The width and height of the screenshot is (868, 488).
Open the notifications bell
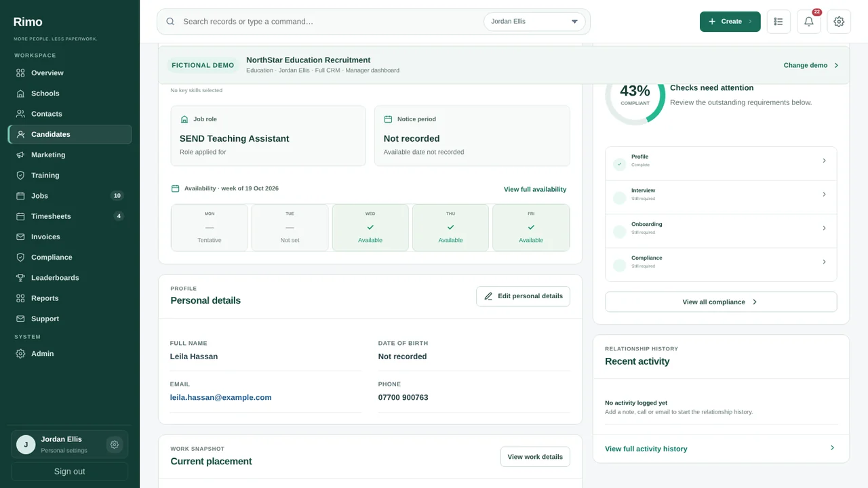809,22
